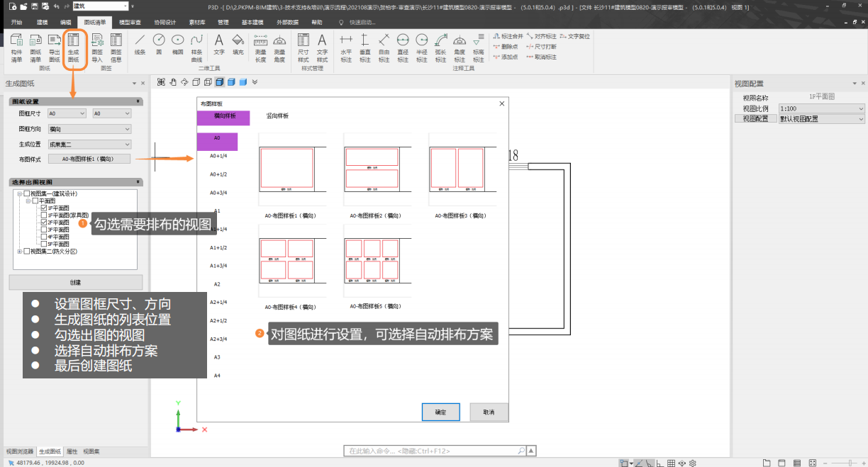Expand the 视图比例 1:100 dropdown
This screenshot has height=467, width=868.
[x=821, y=108]
